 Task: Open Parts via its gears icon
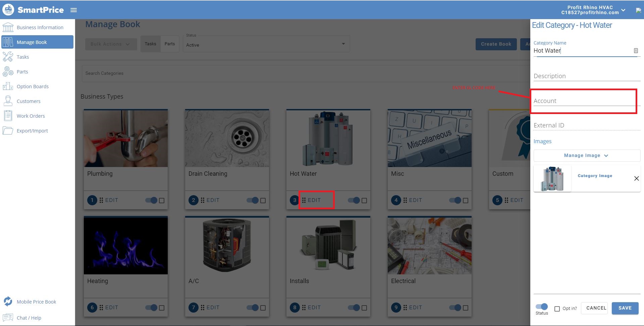click(x=8, y=71)
